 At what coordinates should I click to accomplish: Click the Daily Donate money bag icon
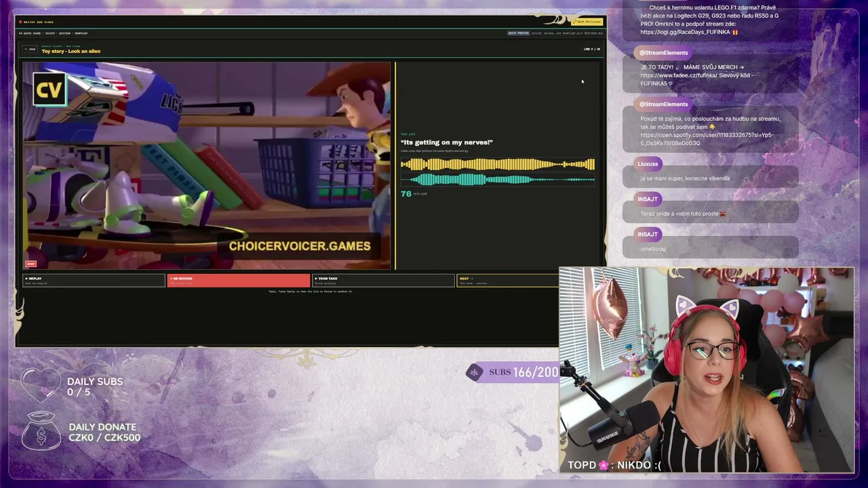coord(41,430)
